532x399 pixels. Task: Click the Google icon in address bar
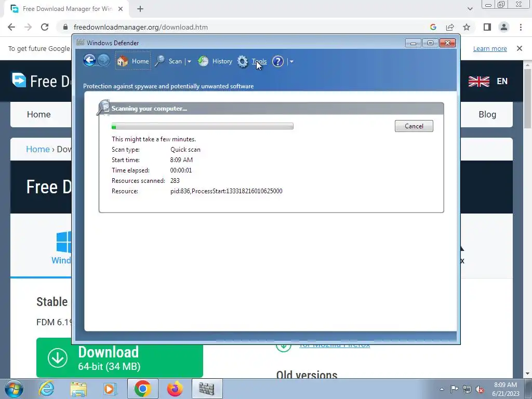click(433, 27)
